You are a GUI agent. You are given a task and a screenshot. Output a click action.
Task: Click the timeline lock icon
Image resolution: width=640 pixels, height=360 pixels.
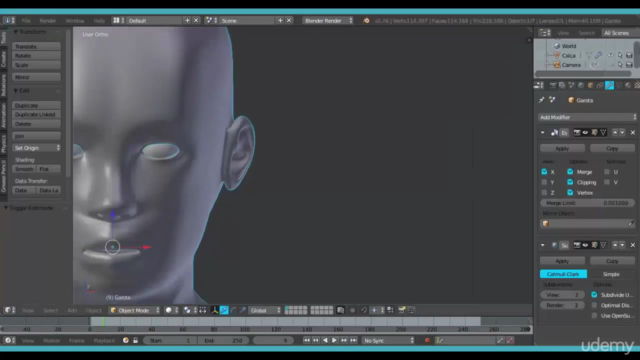tap(136, 340)
